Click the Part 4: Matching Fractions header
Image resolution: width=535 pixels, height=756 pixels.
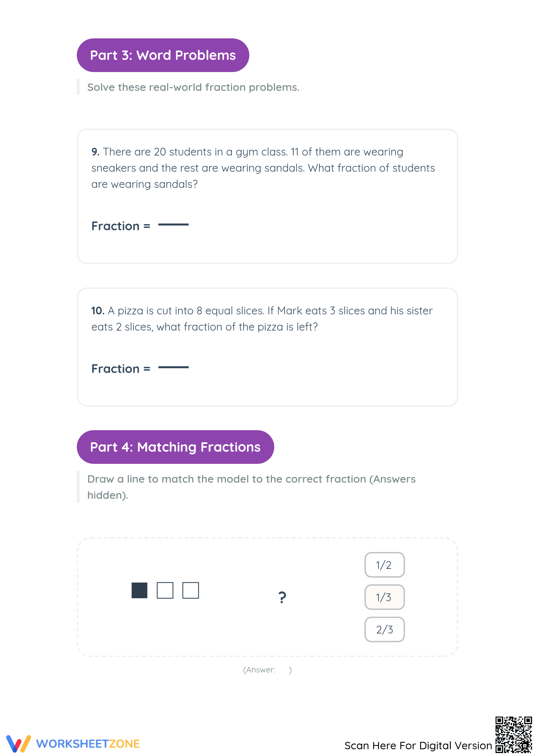coord(176,447)
